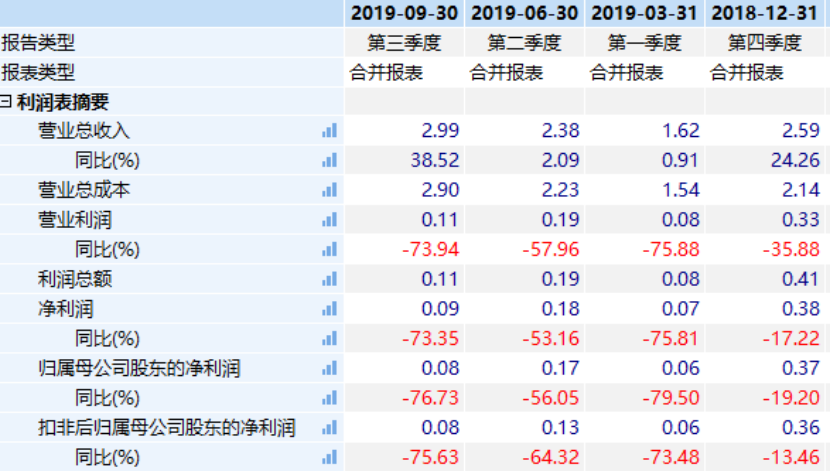Click the 2.90 total cost value
This screenshot has height=471, width=831.
440,190
